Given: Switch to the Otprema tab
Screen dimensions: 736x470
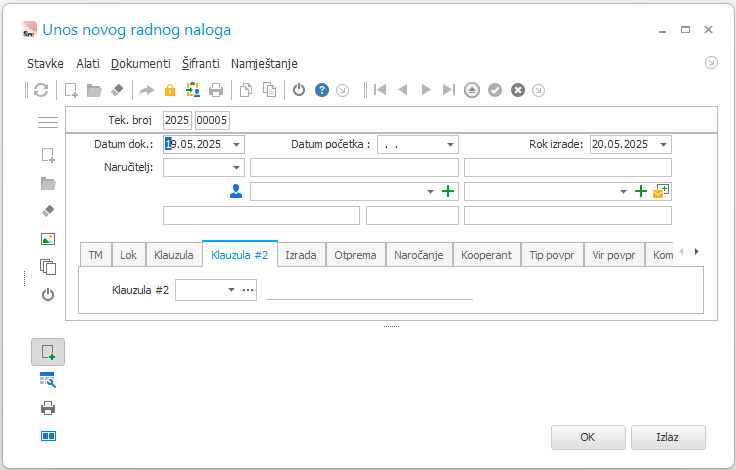Looking at the screenshot, I should click(355, 255).
